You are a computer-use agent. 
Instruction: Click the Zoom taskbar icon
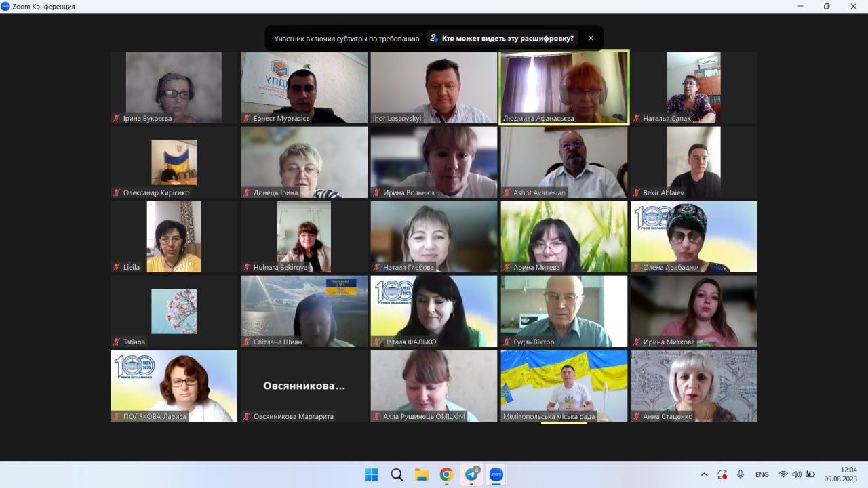496,474
